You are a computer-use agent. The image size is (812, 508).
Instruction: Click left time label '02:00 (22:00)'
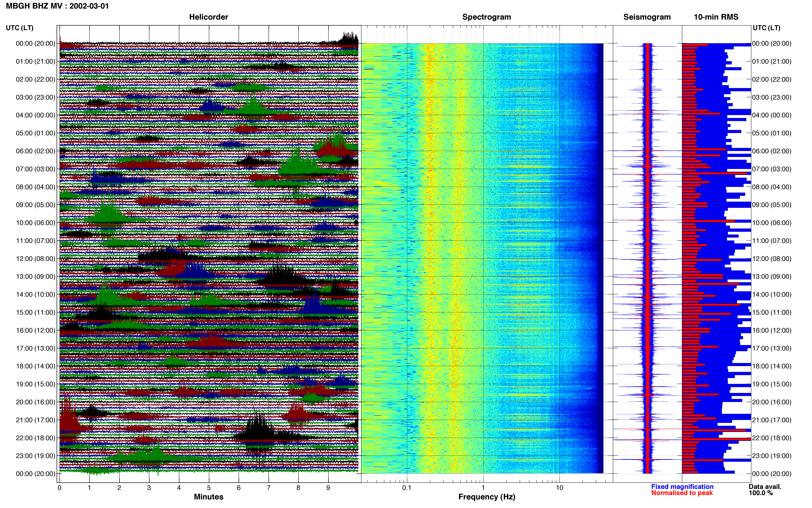pyautogui.click(x=36, y=79)
